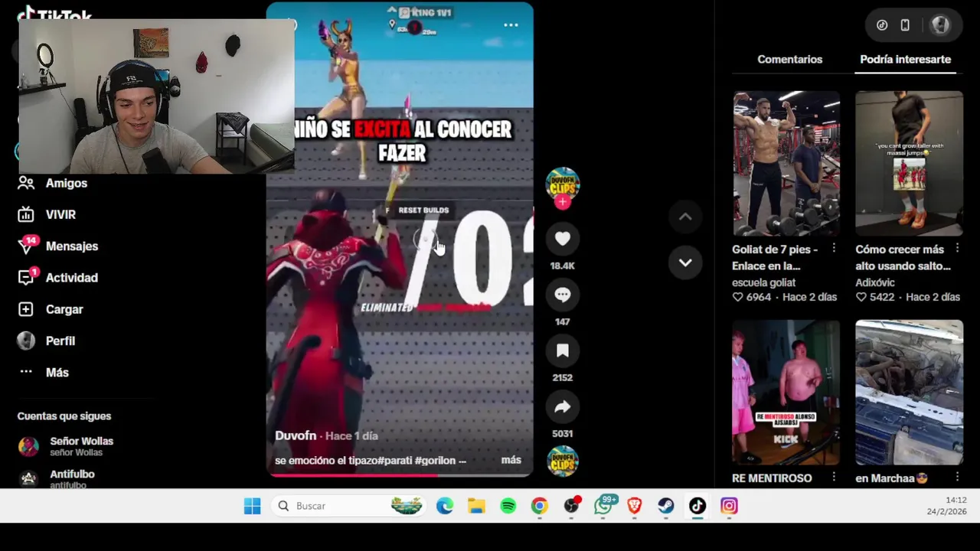
Task: Click the #parati hashtag in the caption
Action: pyautogui.click(x=393, y=461)
